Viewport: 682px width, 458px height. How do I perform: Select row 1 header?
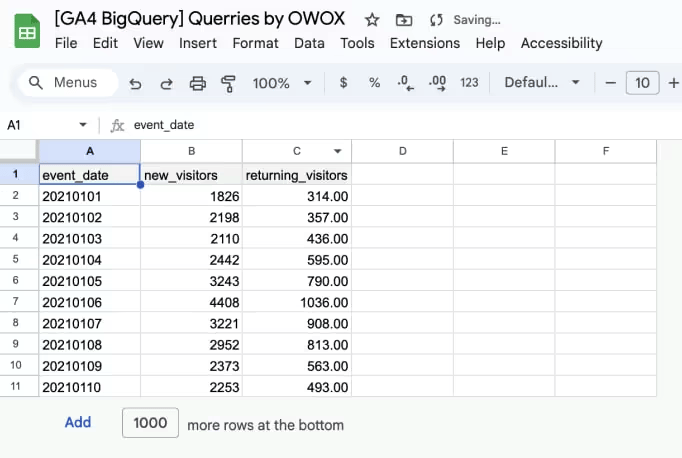click(x=19, y=174)
